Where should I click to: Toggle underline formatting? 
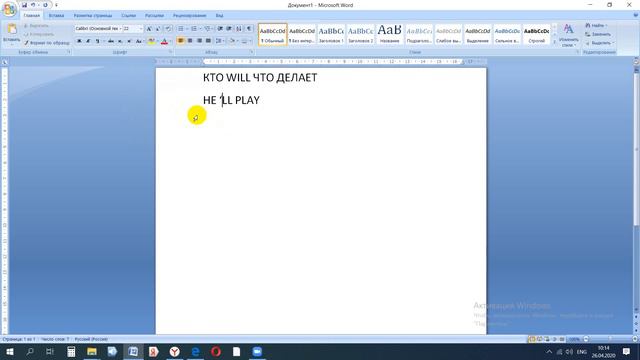[97, 41]
